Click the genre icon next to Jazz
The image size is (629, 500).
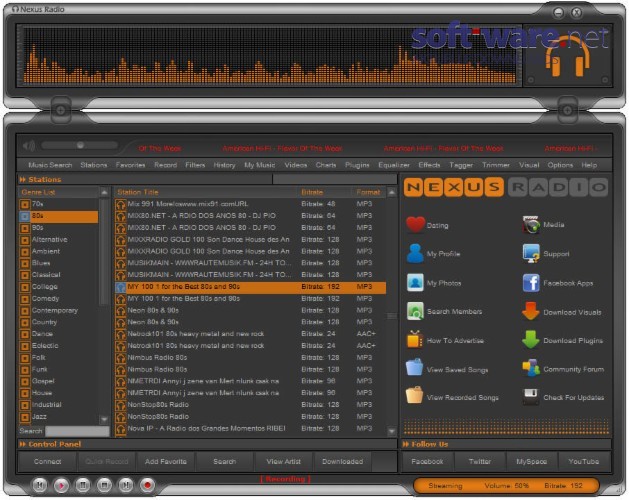(x=25, y=417)
